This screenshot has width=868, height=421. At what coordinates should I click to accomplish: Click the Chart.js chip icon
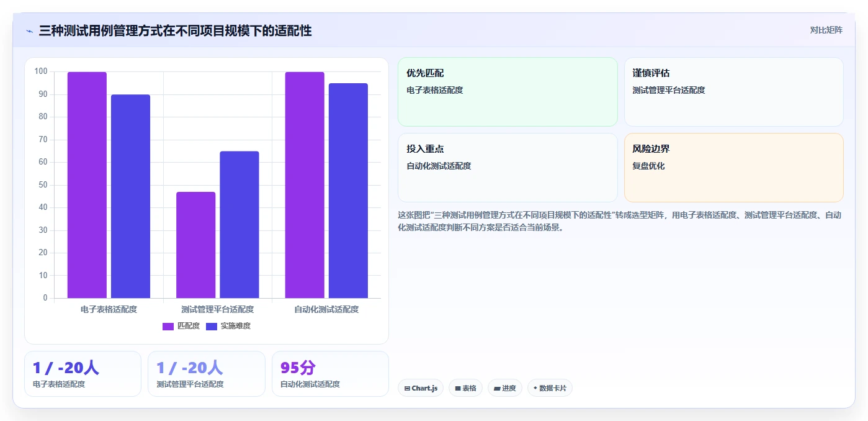tap(407, 388)
